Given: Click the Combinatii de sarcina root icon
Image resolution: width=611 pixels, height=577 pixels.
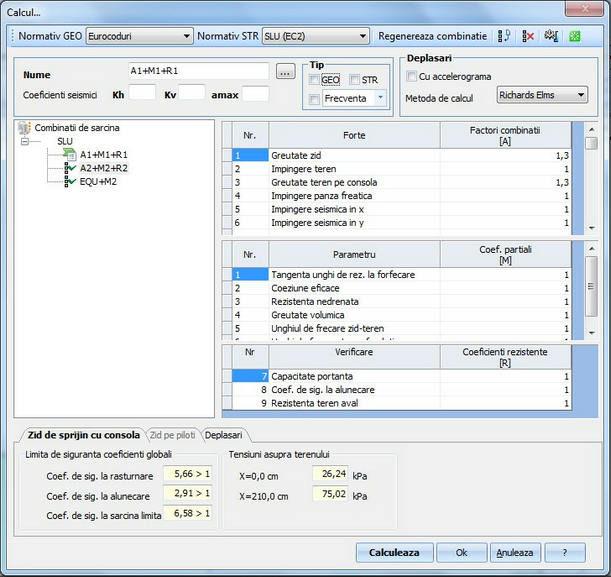Looking at the screenshot, I should (x=24, y=127).
